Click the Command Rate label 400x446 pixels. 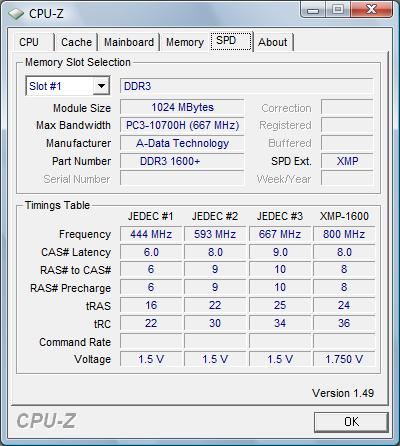tap(75, 342)
